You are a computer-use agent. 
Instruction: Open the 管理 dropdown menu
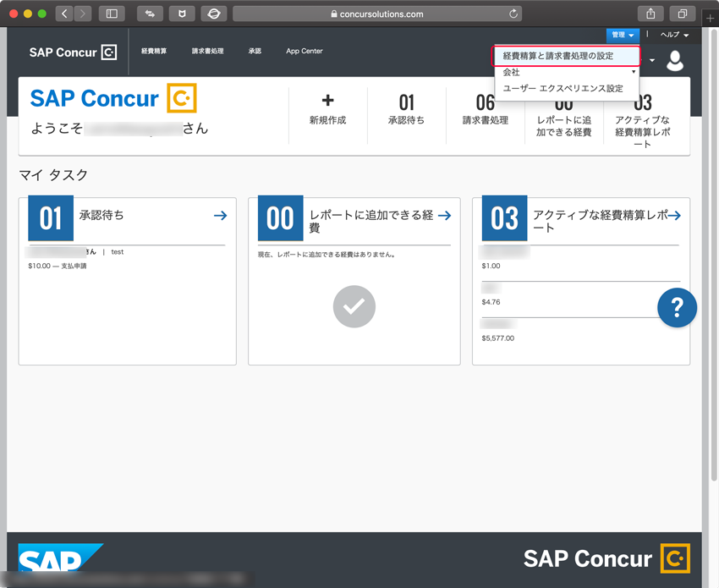click(x=623, y=35)
